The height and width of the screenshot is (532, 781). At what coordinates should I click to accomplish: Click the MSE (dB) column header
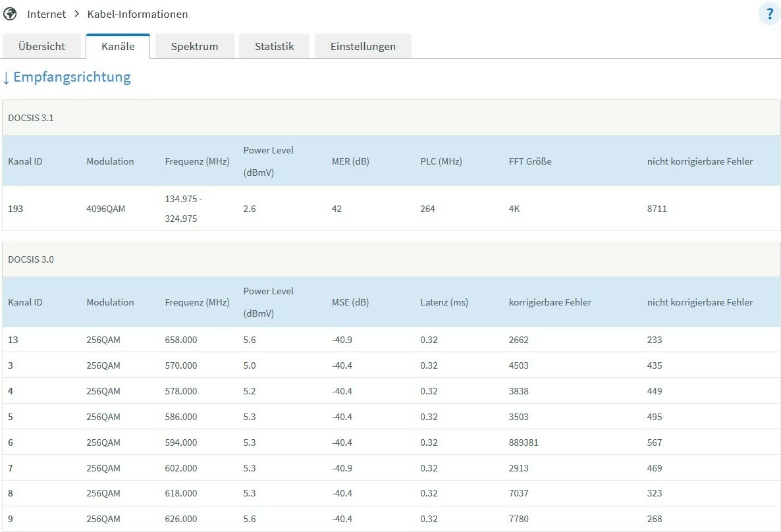tap(350, 302)
